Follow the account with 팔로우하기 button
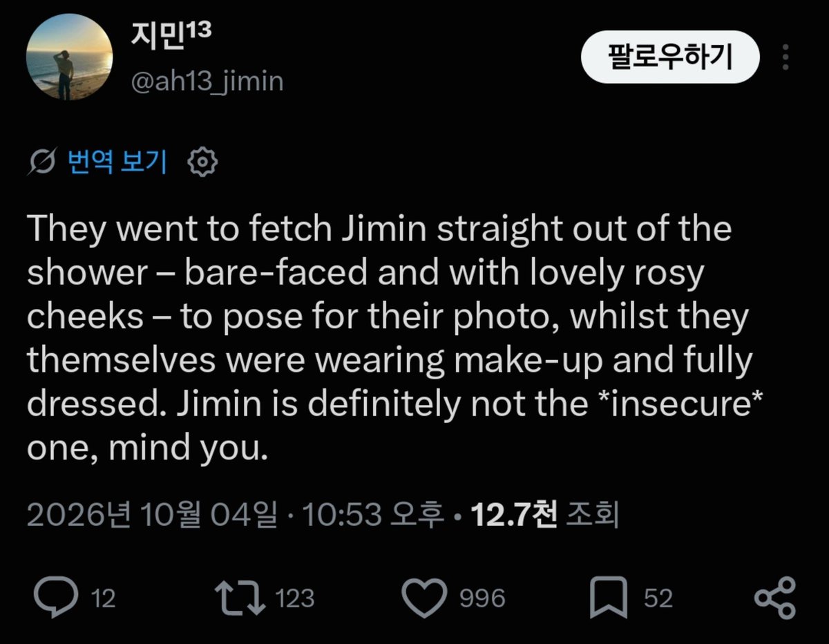This screenshot has height=644, width=829. [670, 57]
